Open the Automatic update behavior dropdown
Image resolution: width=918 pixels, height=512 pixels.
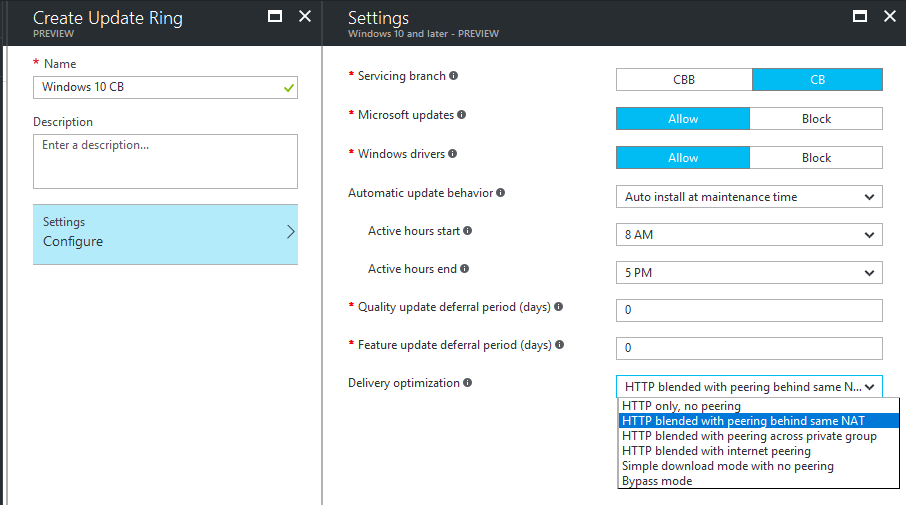pyautogui.click(x=749, y=197)
